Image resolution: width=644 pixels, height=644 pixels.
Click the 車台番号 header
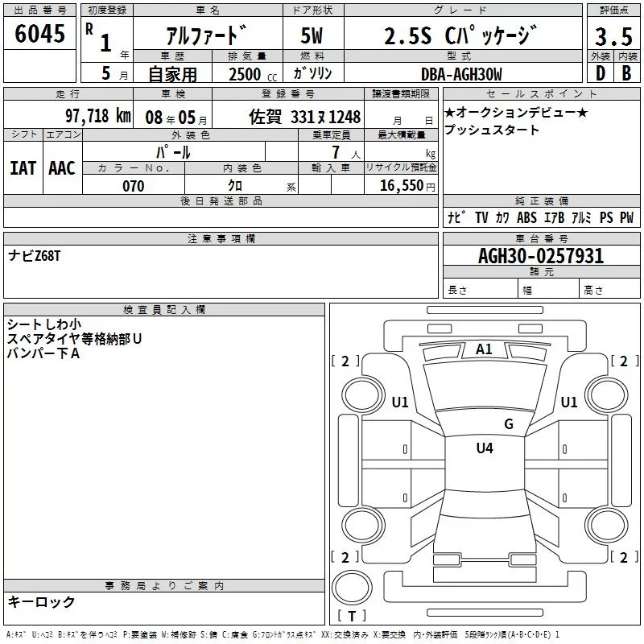point(541,238)
